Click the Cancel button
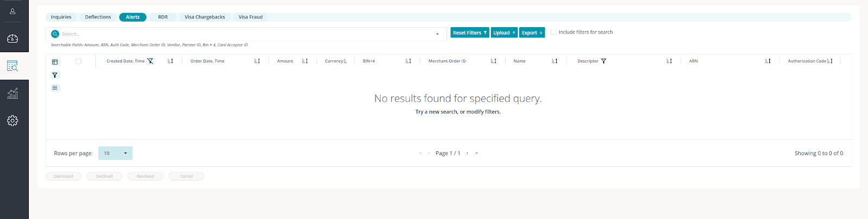Screen dimensions: 868x219 pos(186,176)
